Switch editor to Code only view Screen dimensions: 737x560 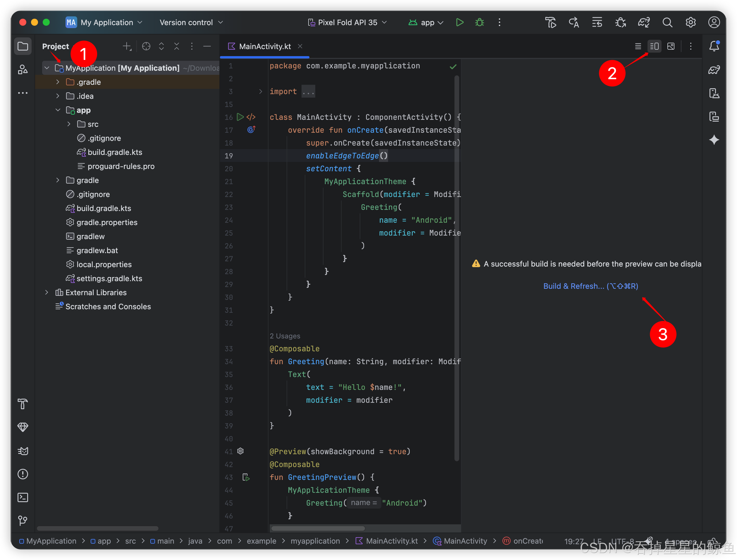point(638,46)
